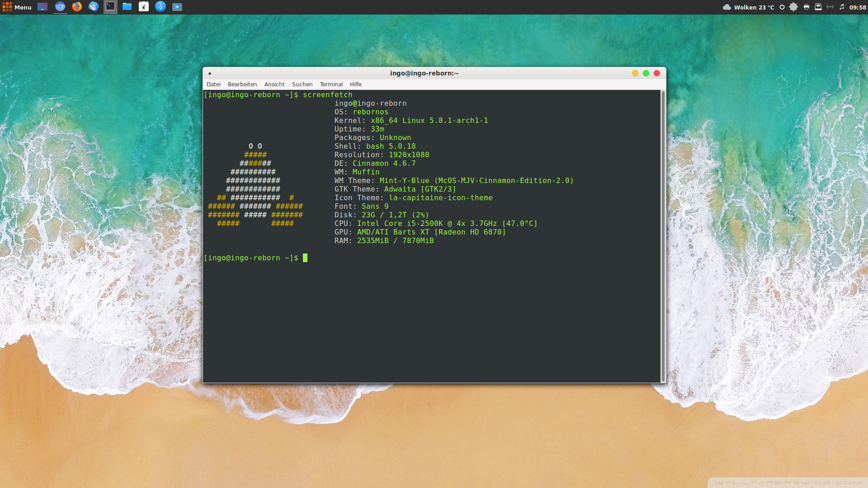Launch Firefox from the panel

[77, 7]
